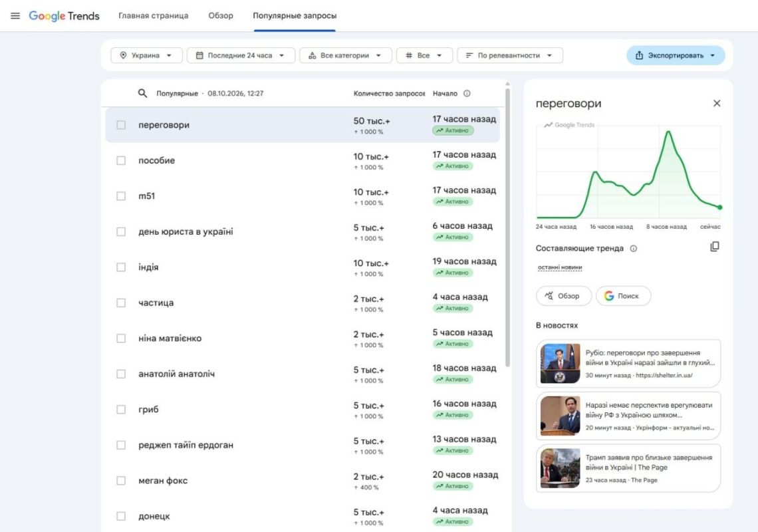
Task: Open the останні новини trend component link
Action: tap(560, 267)
